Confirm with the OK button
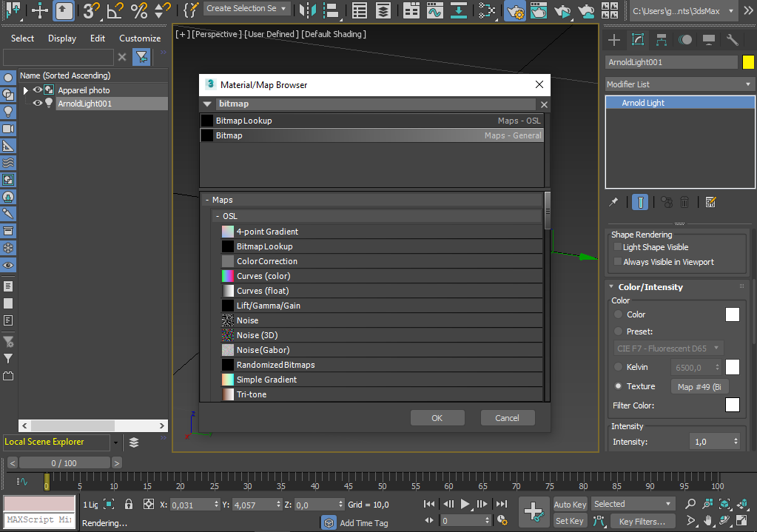Image resolution: width=757 pixels, height=532 pixels. click(x=437, y=418)
